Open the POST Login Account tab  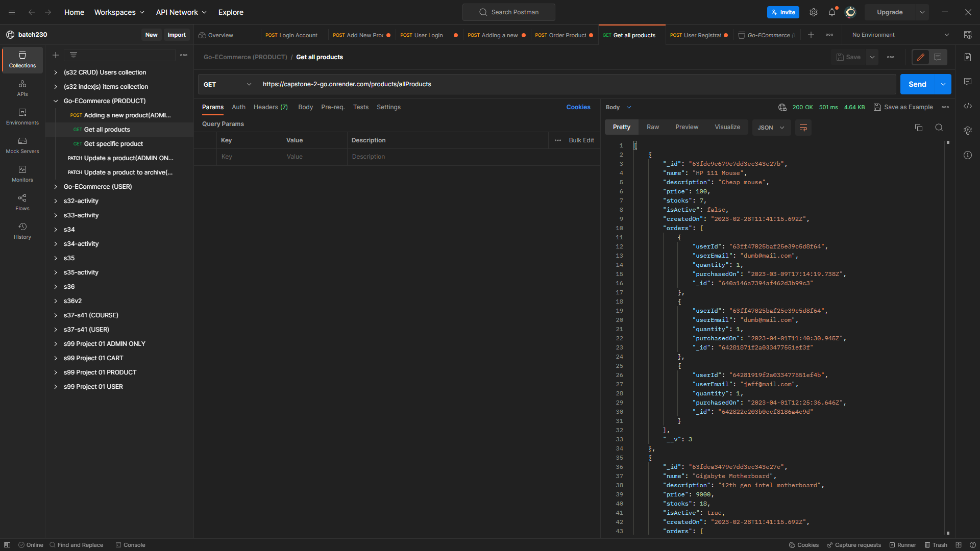click(291, 35)
